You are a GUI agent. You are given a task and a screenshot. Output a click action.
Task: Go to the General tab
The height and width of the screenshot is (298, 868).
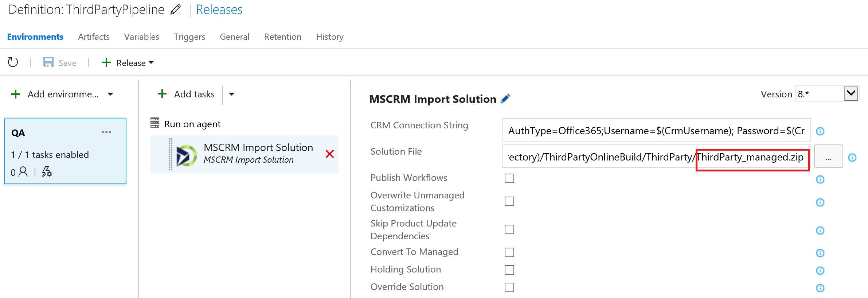[234, 37]
